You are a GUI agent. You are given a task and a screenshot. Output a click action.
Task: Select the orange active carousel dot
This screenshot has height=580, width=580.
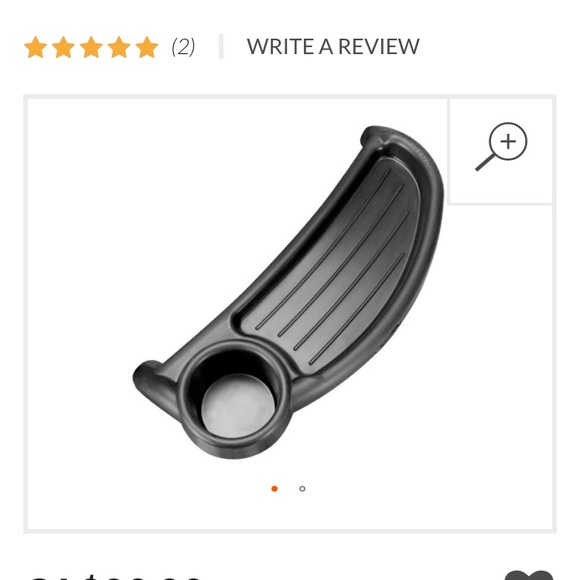click(x=274, y=489)
